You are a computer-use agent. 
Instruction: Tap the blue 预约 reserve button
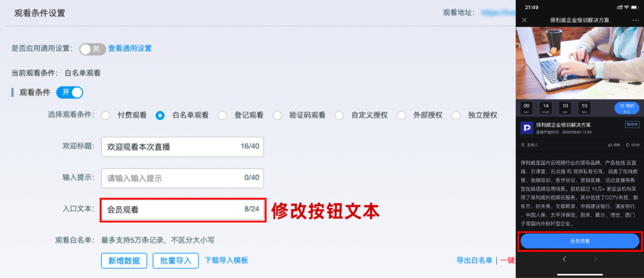626,108
